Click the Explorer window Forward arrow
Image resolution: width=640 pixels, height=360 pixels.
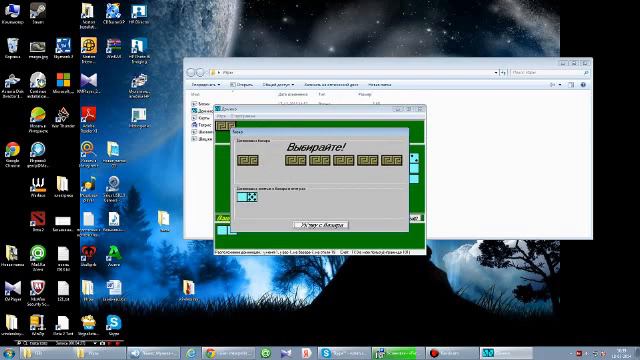coord(200,72)
